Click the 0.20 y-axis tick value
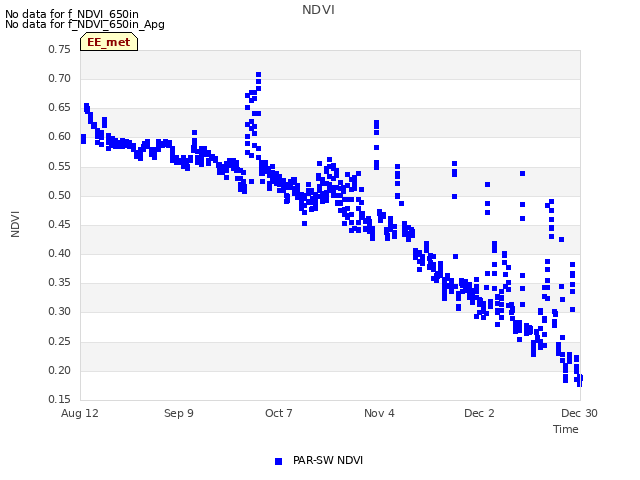Viewport: 640px width, 480px height. point(60,371)
